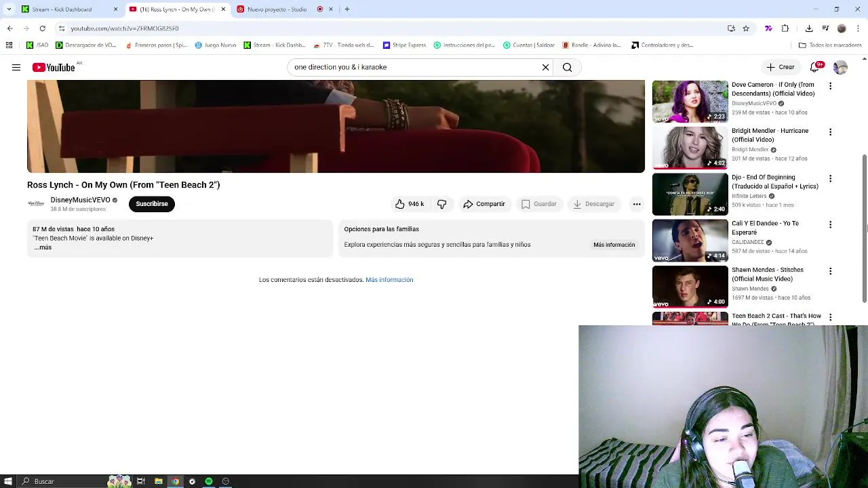868x488 pixels.
Task: Open the browser extensions puzzle icon
Action: point(785,28)
